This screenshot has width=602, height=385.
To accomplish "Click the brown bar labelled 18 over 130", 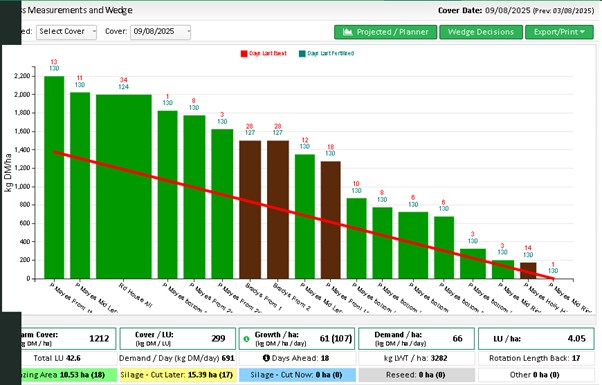I will 331,220.
